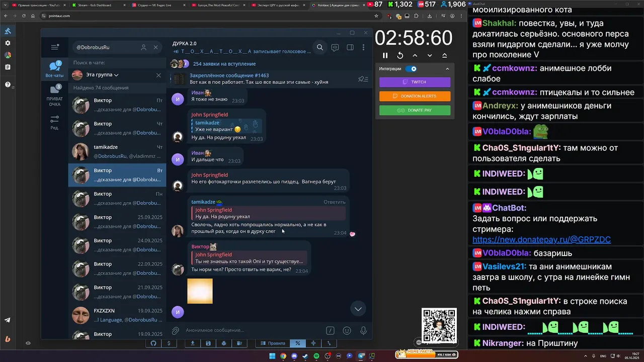Click the clear lots trash icon
Screen dimensions: 644x362
239,343
